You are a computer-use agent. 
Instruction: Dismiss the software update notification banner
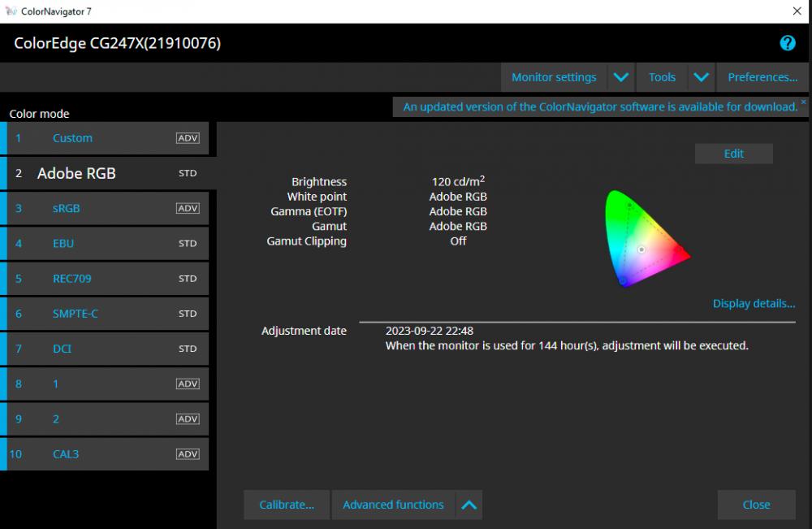[x=803, y=102]
